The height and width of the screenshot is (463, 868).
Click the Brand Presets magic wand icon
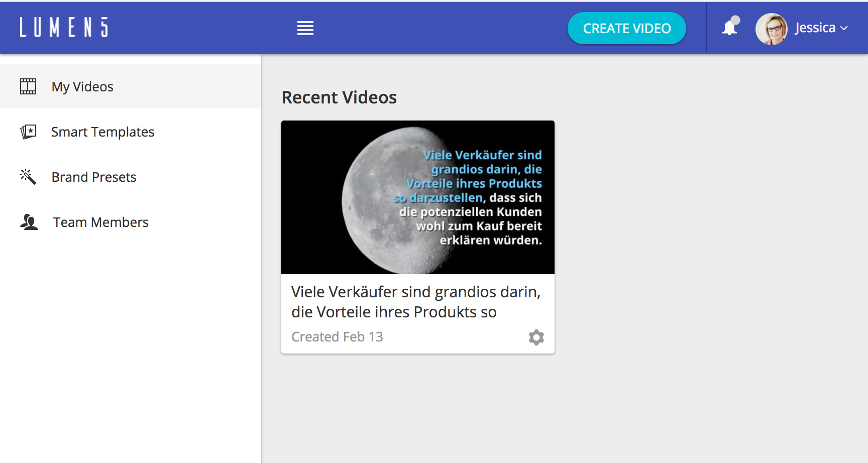pos(28,177)
